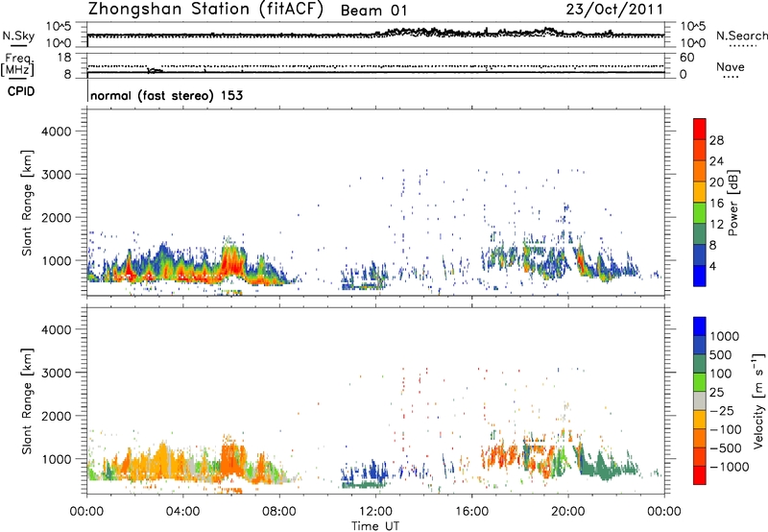768x532 pixels.
Task: Click the 08:00 time tick label
Action: 279,512
